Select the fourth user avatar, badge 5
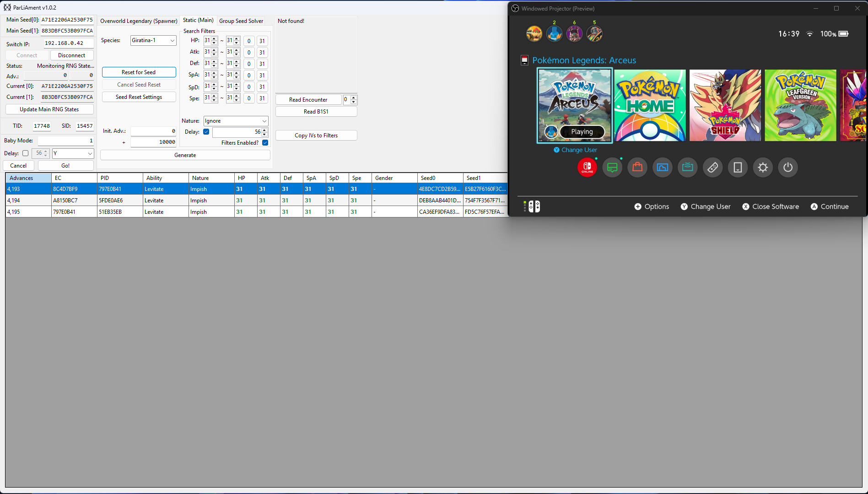 pos(594,33)
